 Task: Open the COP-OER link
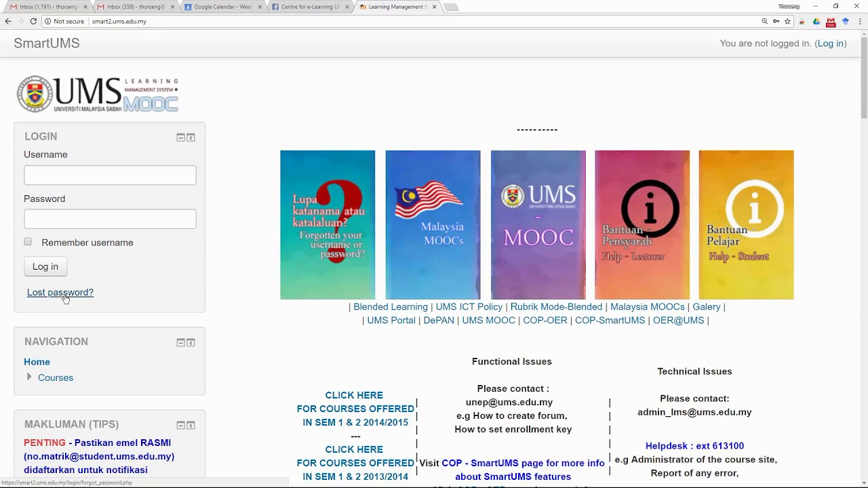(545, 321)
